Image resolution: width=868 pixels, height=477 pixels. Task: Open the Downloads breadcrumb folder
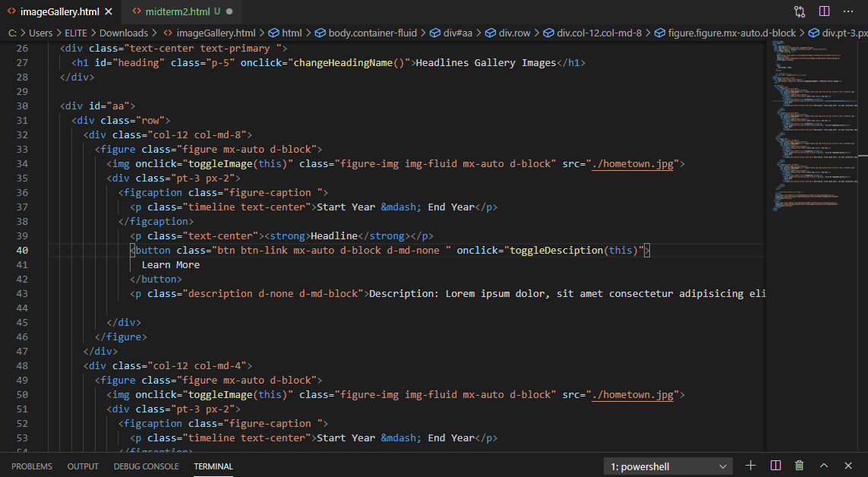124,33
